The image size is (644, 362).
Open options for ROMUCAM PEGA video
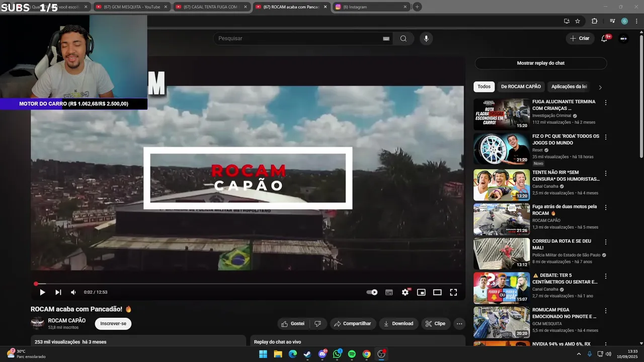(x=606, y=311)
